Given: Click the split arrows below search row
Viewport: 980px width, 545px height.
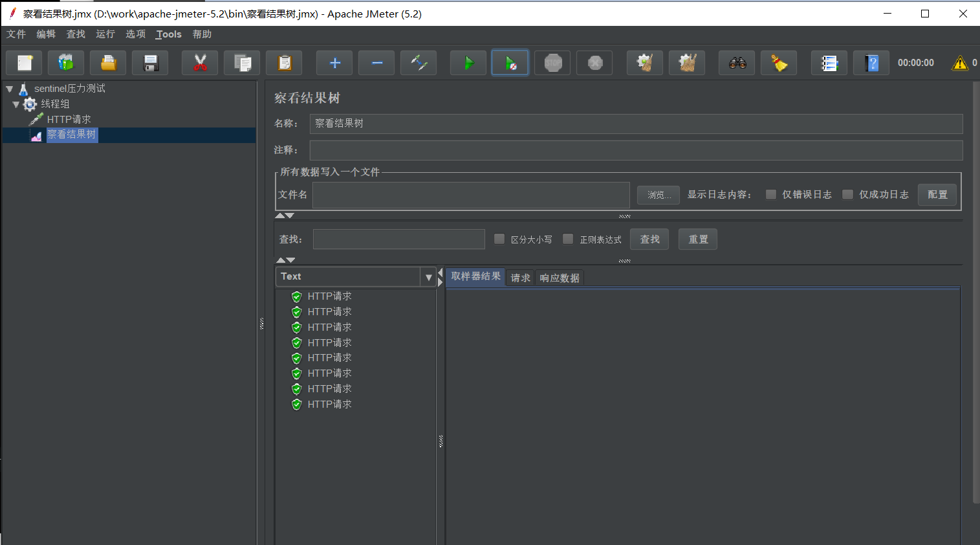Looking at the screenshot, I should (286, 260).
